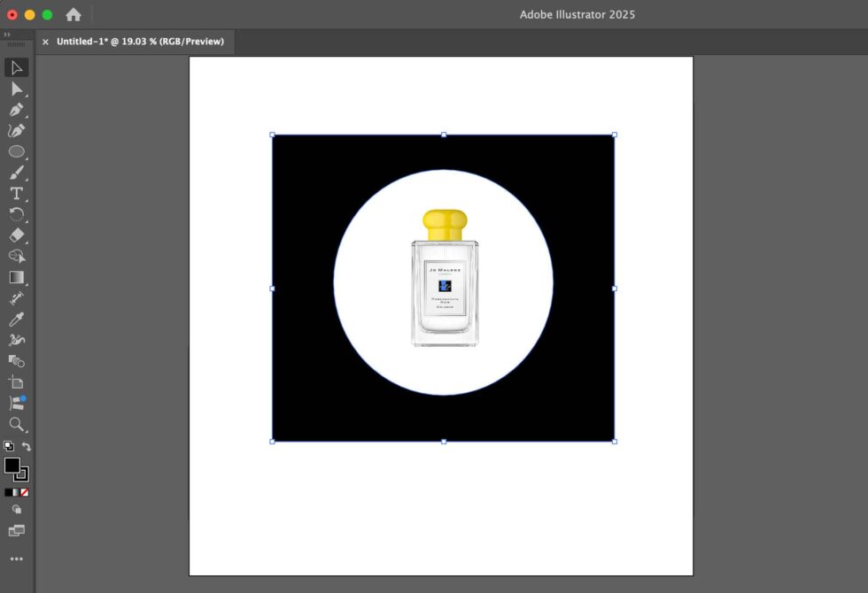Select the Gradient tool
The height and width of the screenshot is (593, 868).
pyautogui.click(x=15, y=276)
